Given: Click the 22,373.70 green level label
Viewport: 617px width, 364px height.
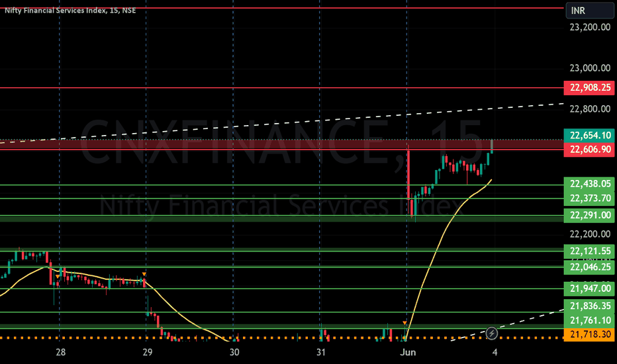Looking at the screenshot, I should coord(589,199).
